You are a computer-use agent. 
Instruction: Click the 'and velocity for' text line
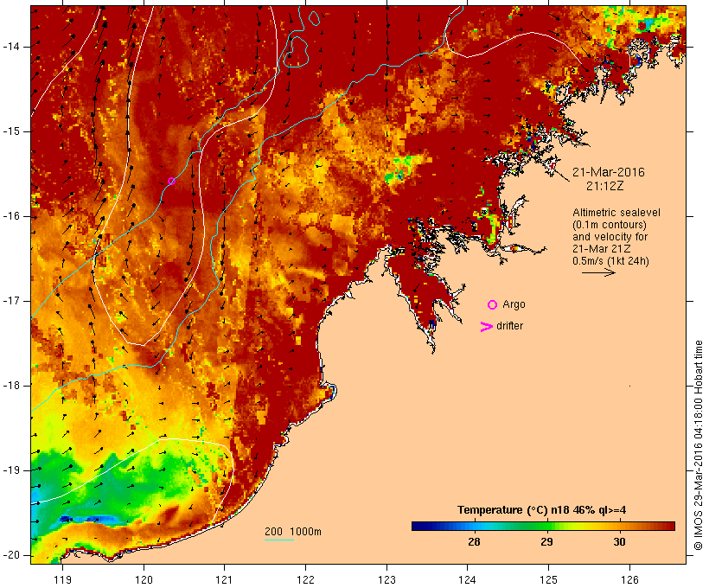tap(610, 237)
